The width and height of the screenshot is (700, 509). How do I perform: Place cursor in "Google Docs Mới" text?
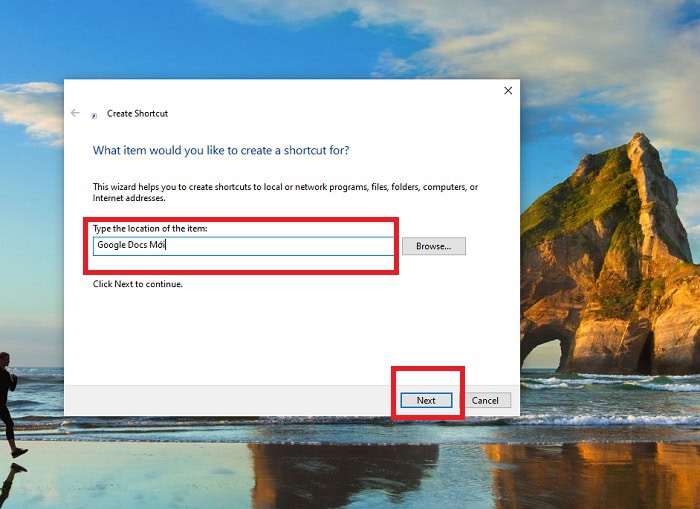click(130, 245)
